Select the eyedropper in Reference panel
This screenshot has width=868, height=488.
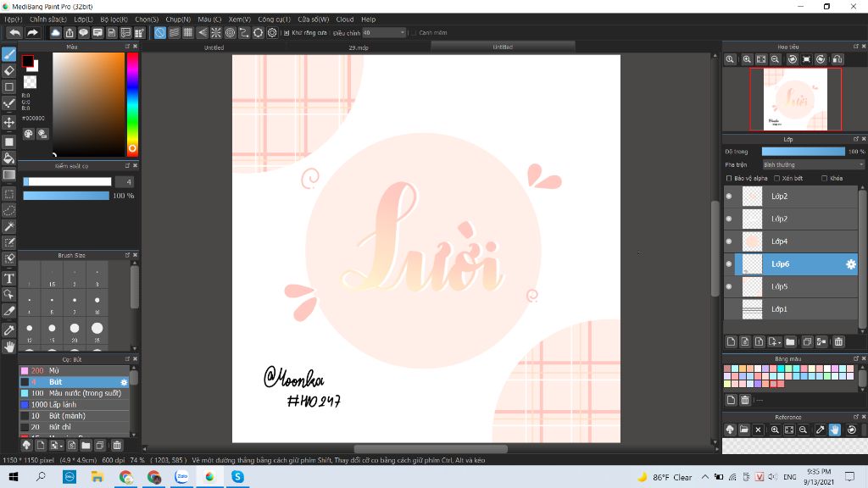[821, 430]
